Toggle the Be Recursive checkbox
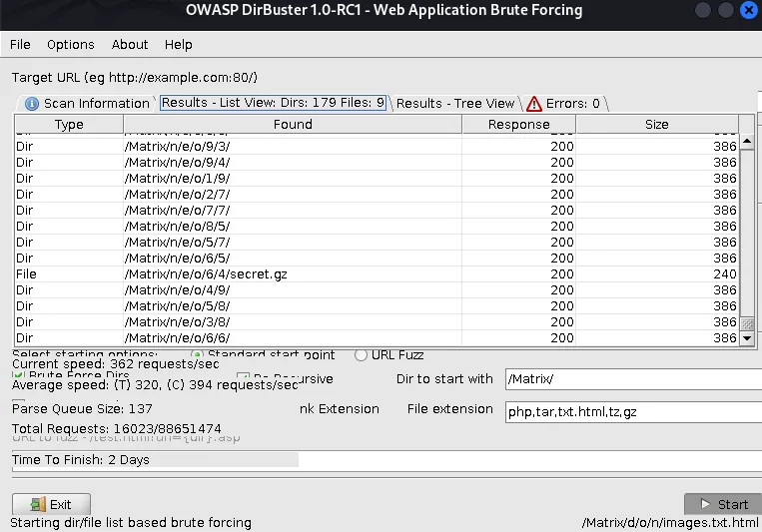 (243, 375)
